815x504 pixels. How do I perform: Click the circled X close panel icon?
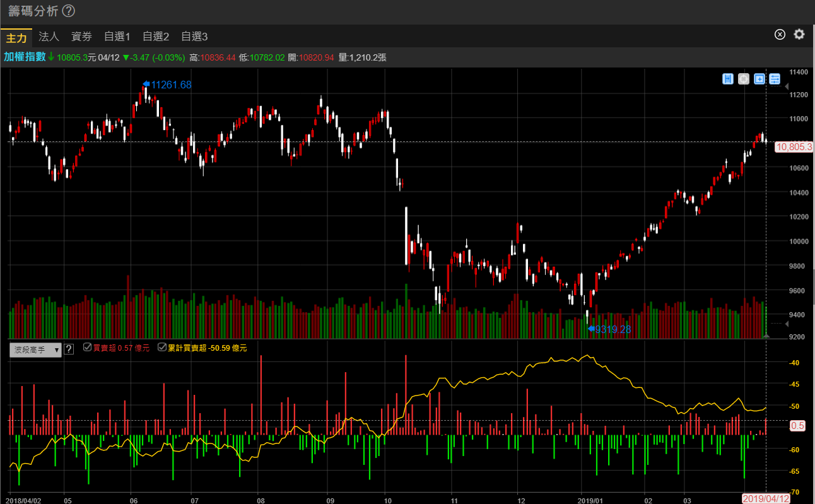[780, 35]
